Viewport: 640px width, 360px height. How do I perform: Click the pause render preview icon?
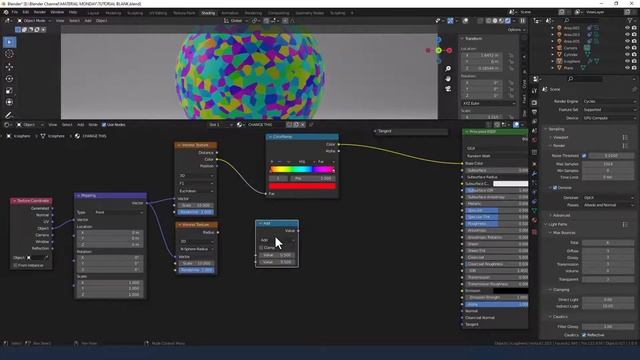pos(522,20)
